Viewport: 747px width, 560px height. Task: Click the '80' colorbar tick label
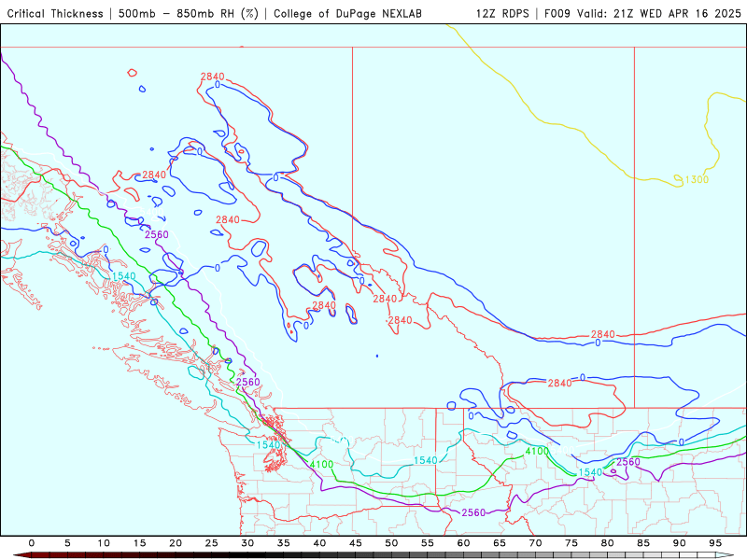pos(608,543)
